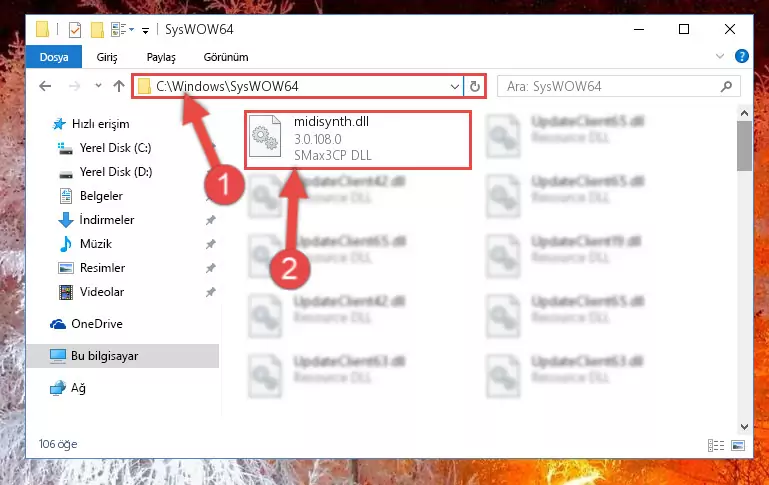
Task: Open the Görünüm ribbon tab
Action: [226, 57]
